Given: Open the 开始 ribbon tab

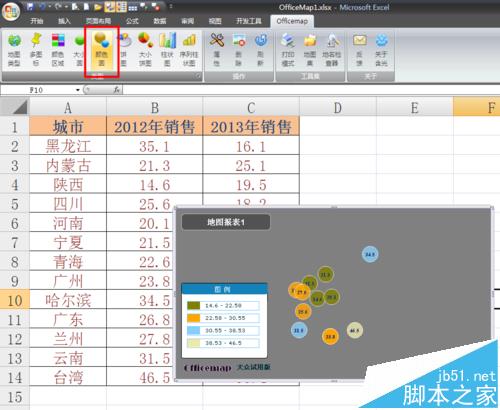Looking at the screenshot, I should 37,21.
